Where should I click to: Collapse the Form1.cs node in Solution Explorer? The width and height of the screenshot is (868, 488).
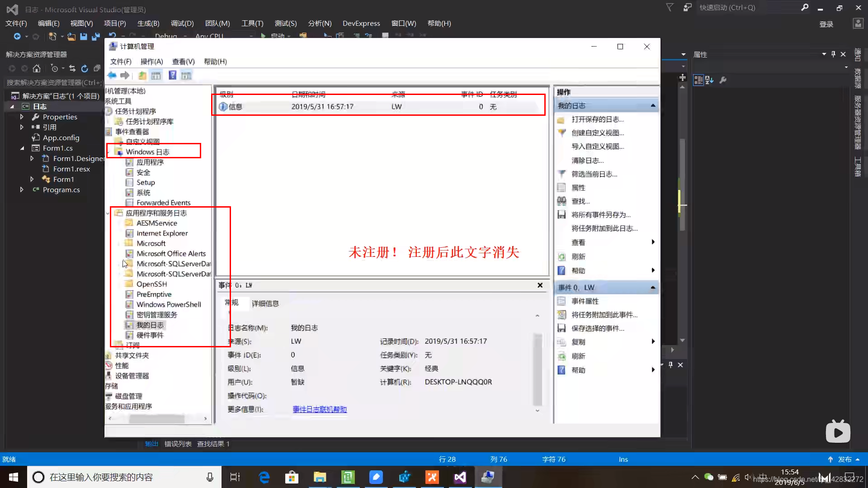22,148
